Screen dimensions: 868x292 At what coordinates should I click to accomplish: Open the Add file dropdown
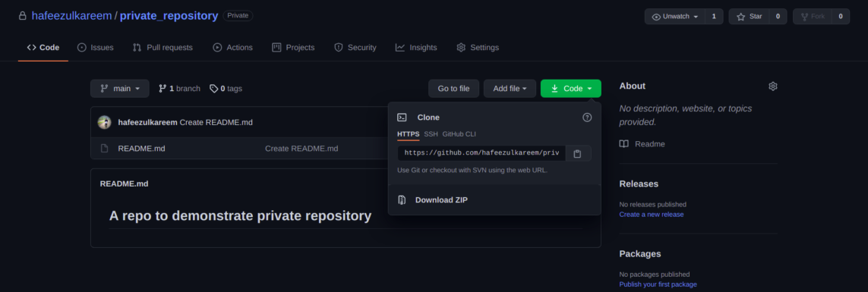(x=510, y=89)
